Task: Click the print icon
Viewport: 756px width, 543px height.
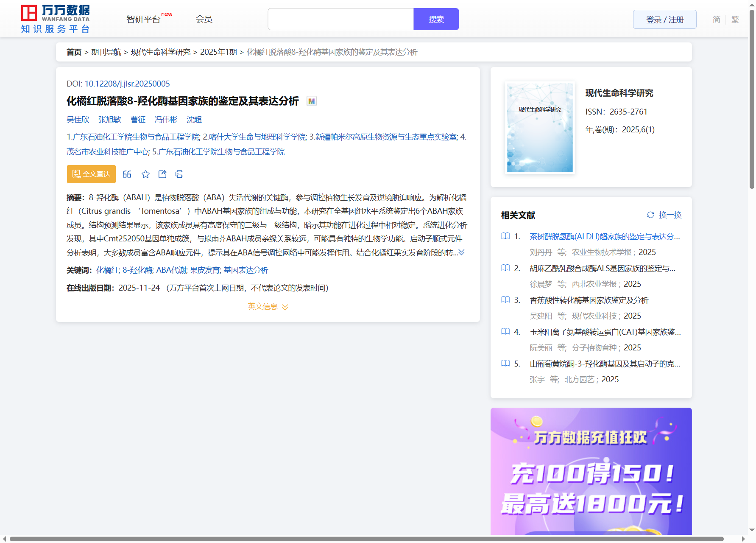Action: [x=179, y=174]
